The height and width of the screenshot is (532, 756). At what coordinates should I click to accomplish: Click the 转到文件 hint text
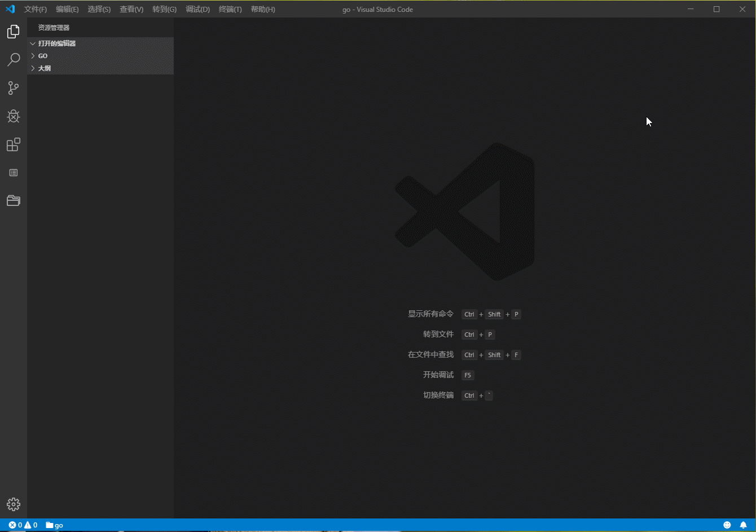coord(438,335)
